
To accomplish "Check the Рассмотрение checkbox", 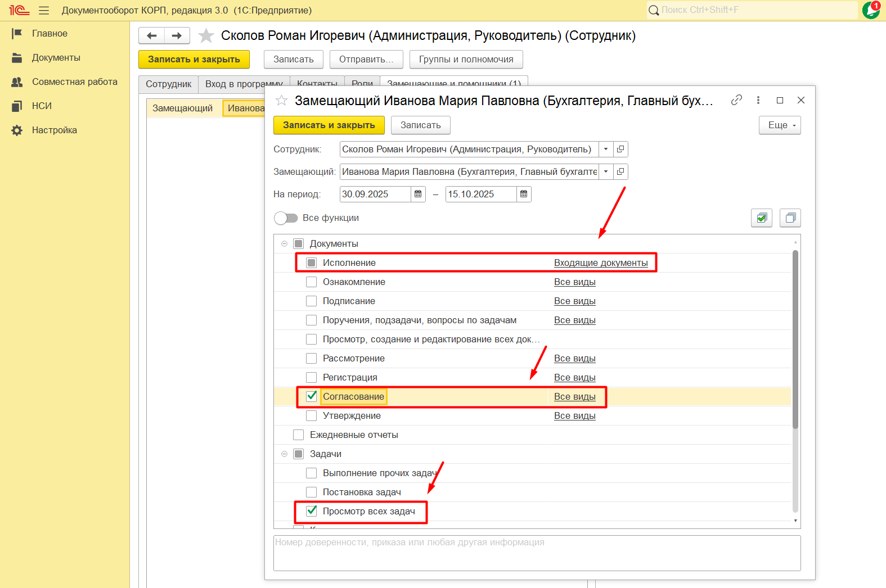I will pos(312,358).
